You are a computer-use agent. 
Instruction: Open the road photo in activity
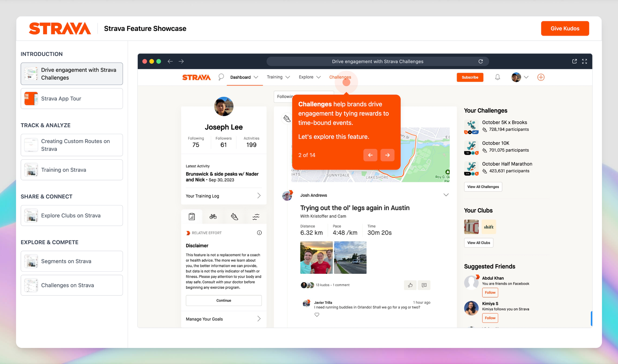(350, 257)
